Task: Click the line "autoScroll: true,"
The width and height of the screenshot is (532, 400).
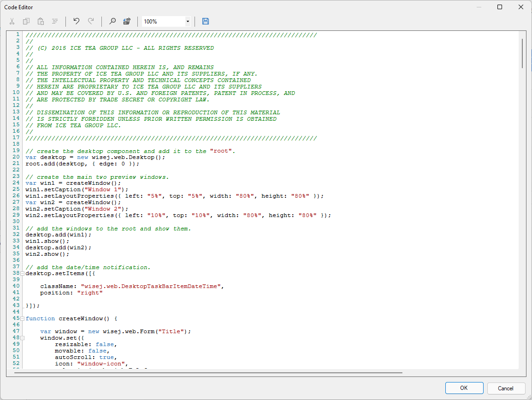Action: tap(86, 357)
